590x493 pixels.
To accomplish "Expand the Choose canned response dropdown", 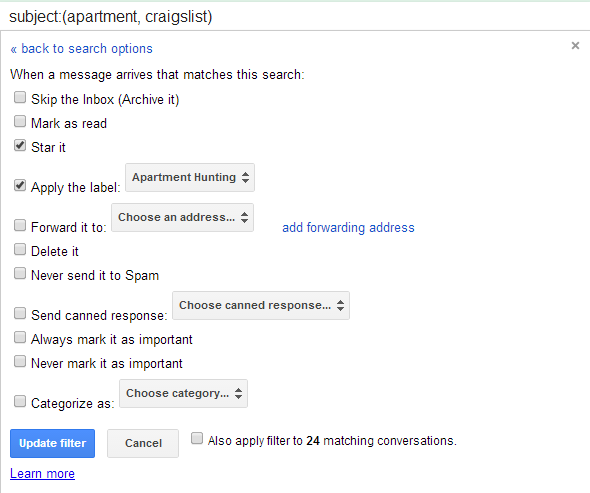I will pyautogui.click(x=261, y=305).
